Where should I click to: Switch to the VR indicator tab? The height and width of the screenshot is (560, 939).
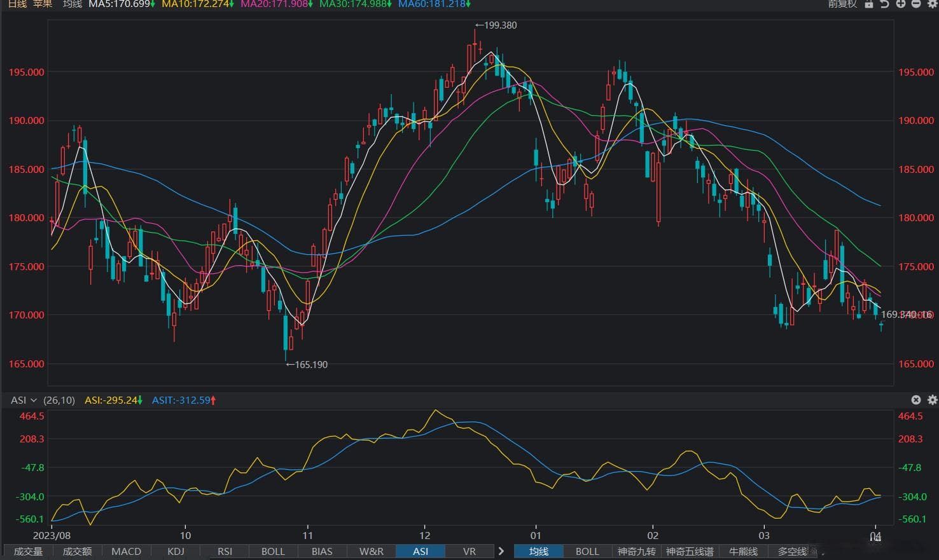469,551
